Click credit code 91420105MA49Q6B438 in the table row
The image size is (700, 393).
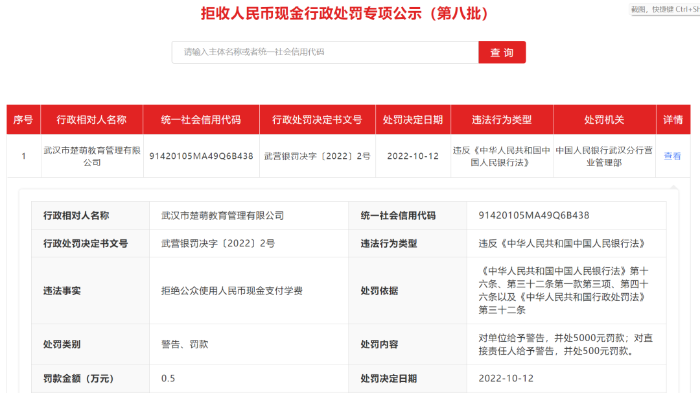[x=201, y=156]
